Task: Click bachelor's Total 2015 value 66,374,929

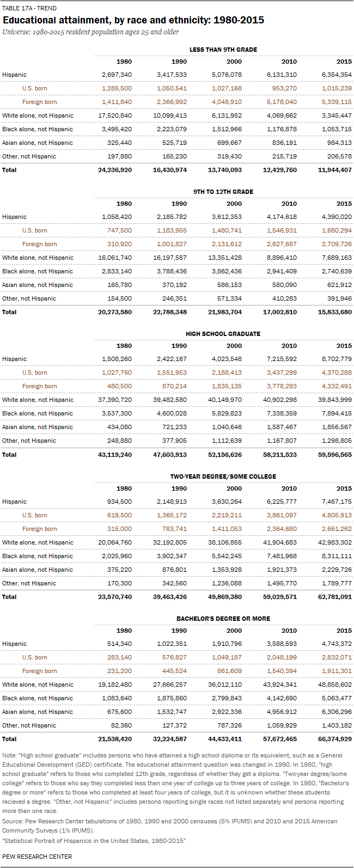Action: [x=334, y=739]
